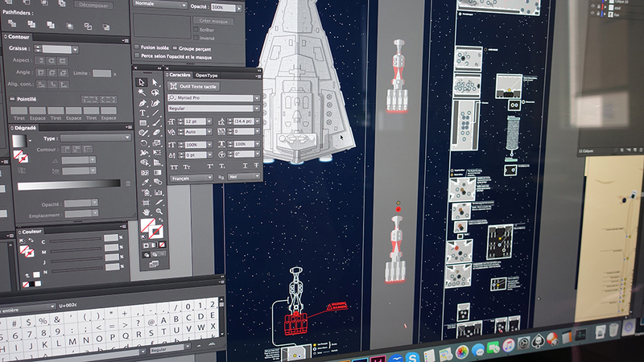
Task: Click the first Aspect cap icon in Contour
Action: click(39, 61)
